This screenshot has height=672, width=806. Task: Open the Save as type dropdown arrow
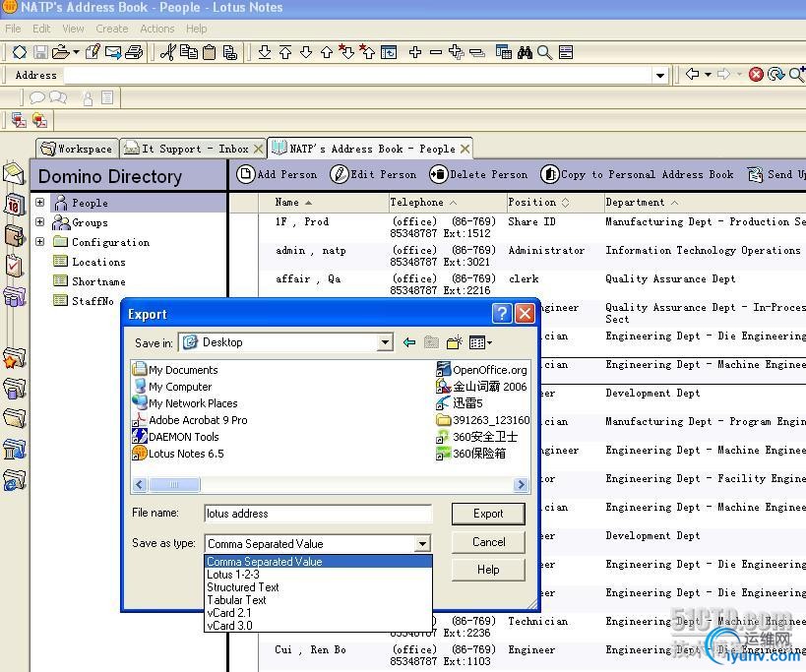coord(422,543)
